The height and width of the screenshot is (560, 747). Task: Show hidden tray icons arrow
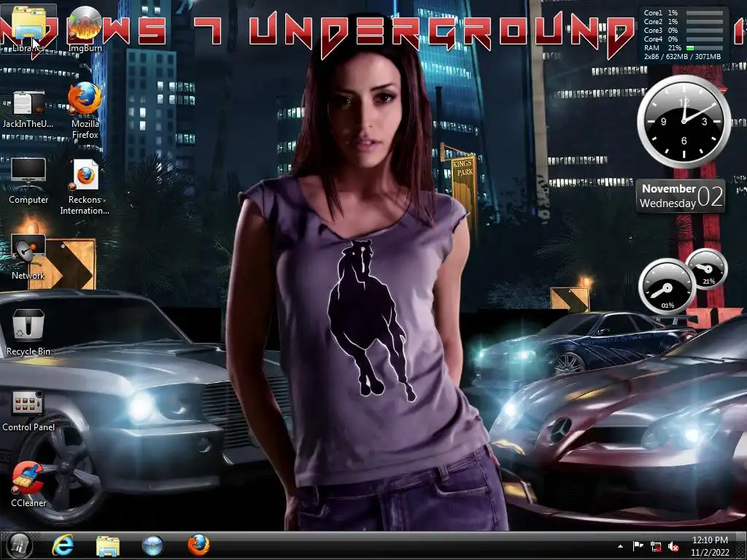(x=620, y=546)
